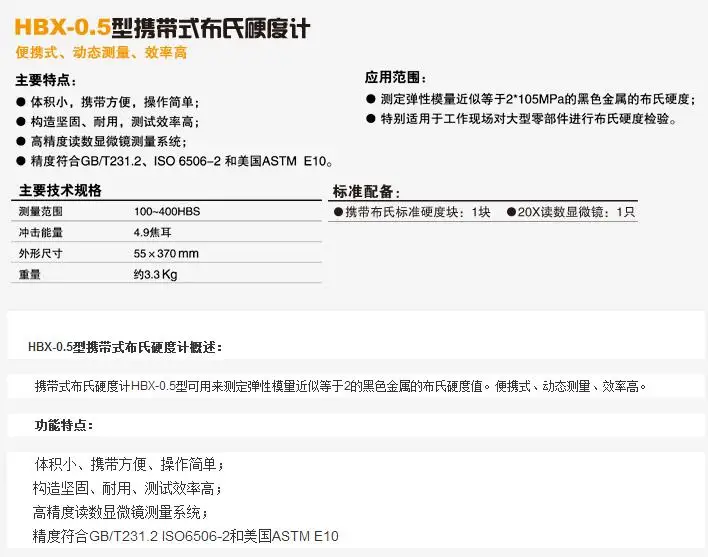Click the value 约3.3 Kg
The image size is (708, 557).
pos(155,274)
